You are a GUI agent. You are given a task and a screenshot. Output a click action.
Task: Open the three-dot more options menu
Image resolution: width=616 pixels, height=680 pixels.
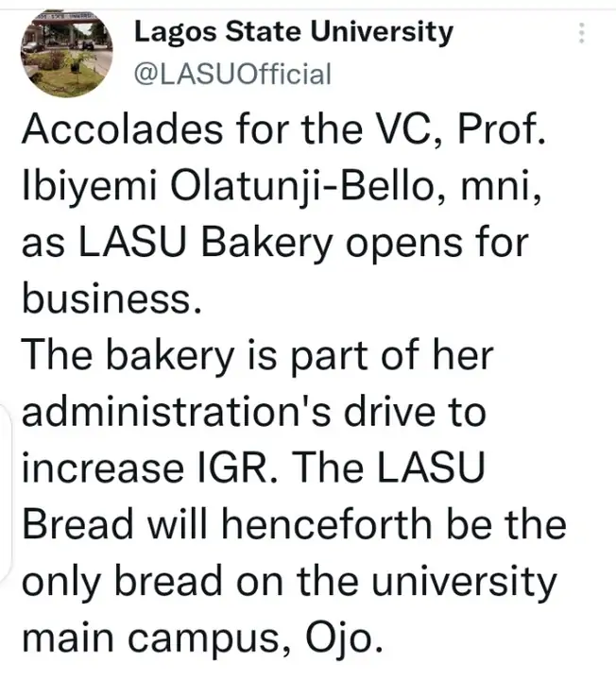point(581,35)
